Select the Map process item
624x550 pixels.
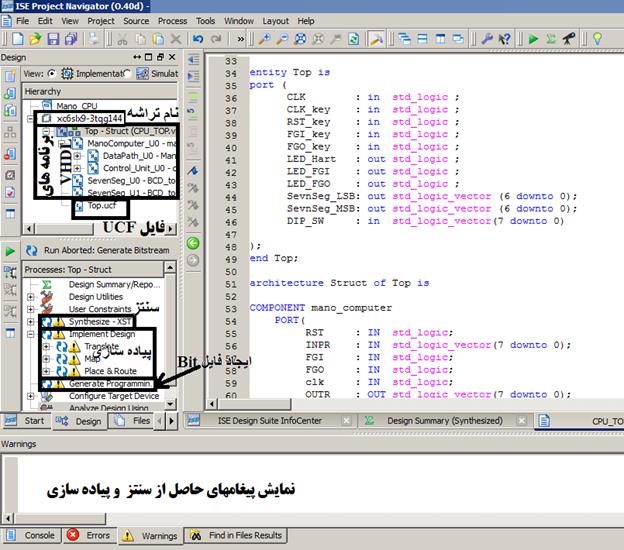tap(92, 359)
